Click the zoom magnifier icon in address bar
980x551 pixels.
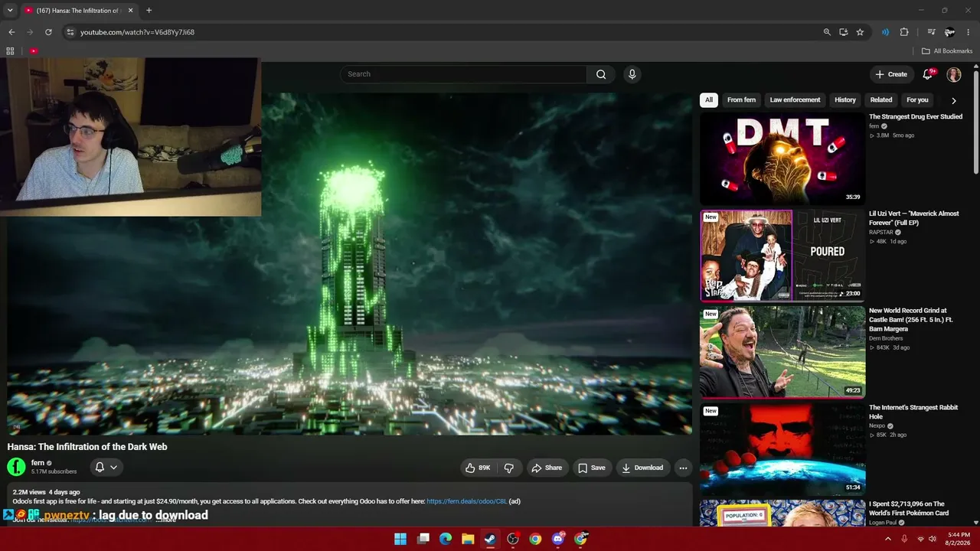(x=827, y=32)
